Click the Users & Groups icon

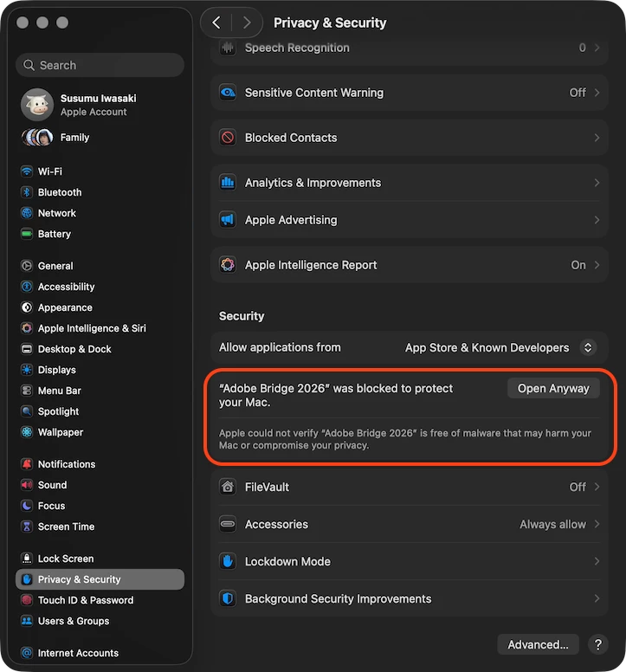[27, 621]
